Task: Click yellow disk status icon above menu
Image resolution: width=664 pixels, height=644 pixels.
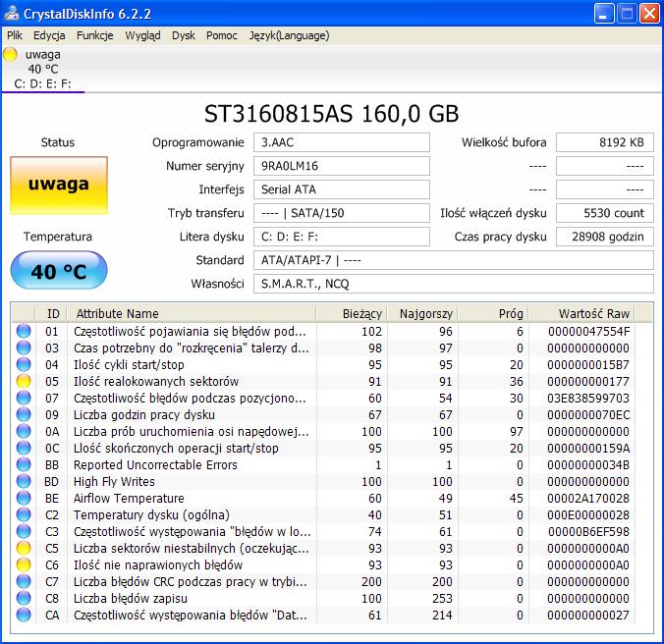Action: (x=10, y=55)
